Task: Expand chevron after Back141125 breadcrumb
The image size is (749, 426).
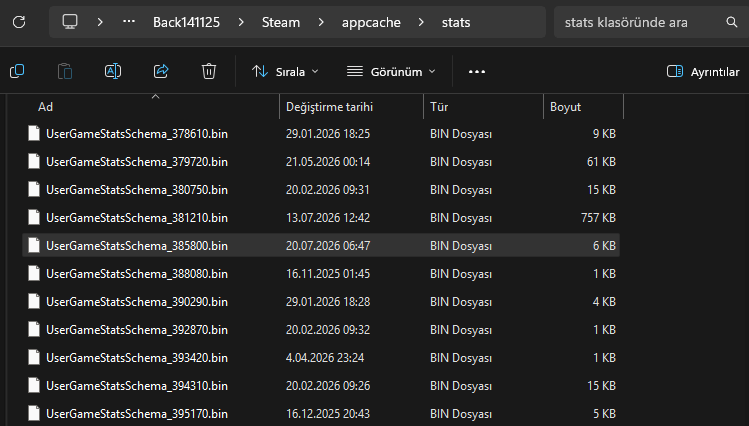Action: pos(241,22)
